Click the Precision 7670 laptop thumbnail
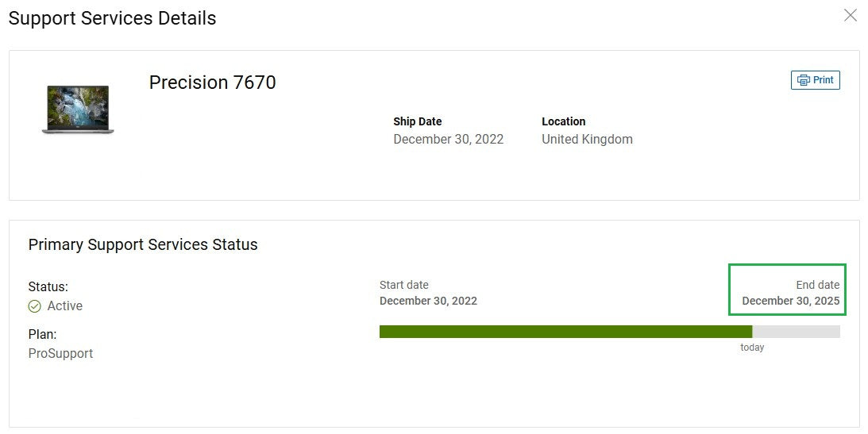Image resolution: width=868 pixels, height=434 pixels. [x=78, y=109]
